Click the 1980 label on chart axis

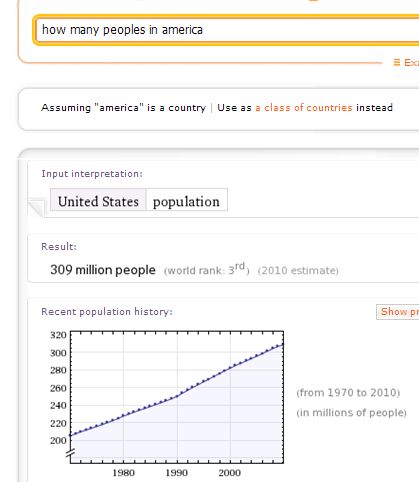(124, 473)
